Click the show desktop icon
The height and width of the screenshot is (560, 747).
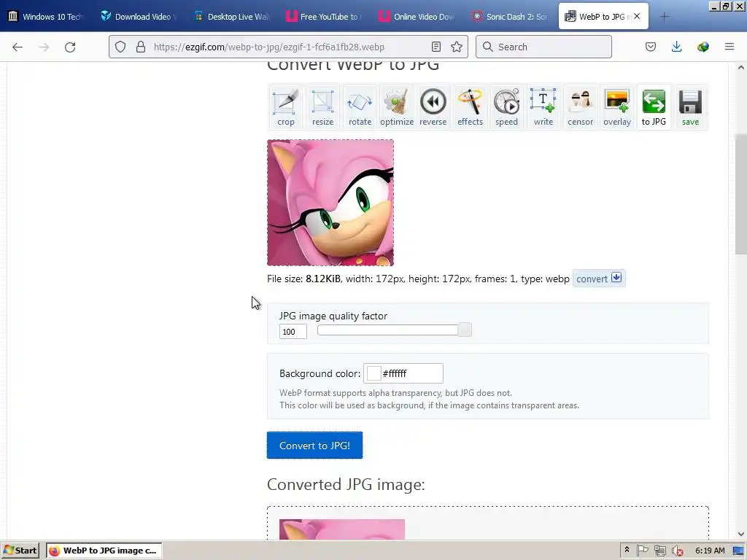tap(738, 551)
